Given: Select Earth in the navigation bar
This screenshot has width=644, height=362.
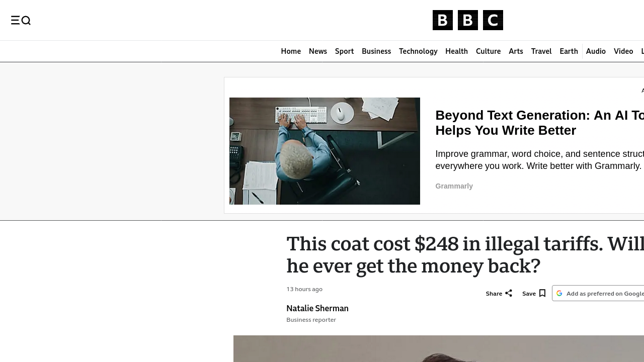Looking at the screenshot, I should [x=569, y=51].
